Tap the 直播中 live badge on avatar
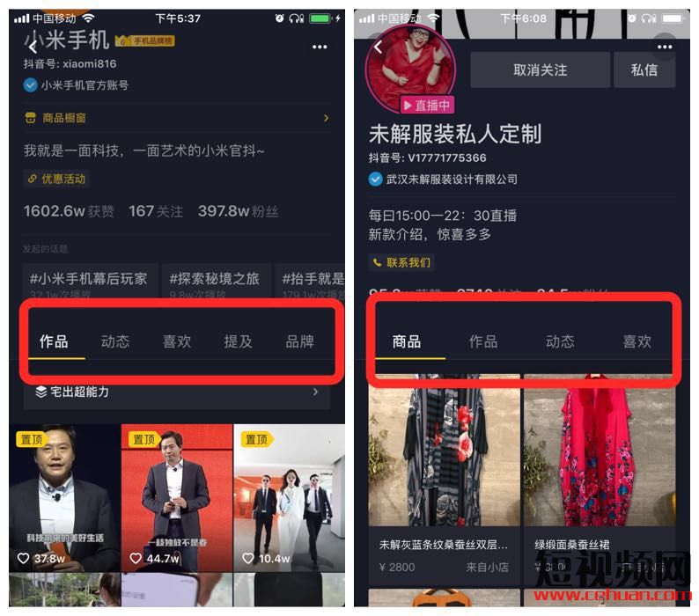 click(x=427, y=106)
